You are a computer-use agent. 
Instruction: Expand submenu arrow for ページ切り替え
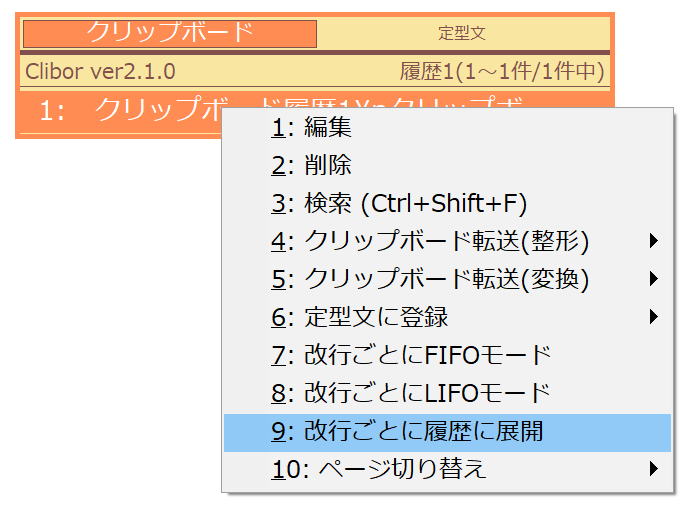click(653, 469)
